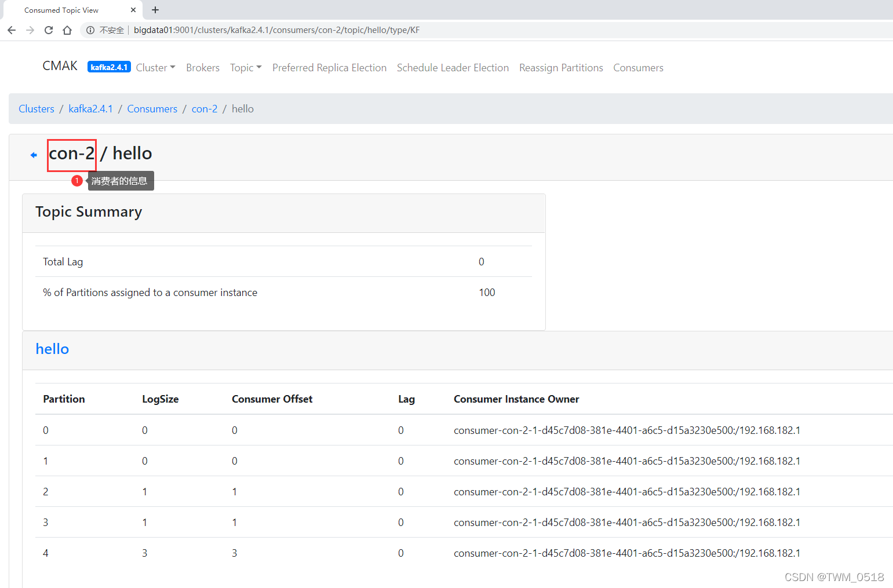Click Consumer Offset 3 for partition 4
The image size is (893, 588).
235,553
